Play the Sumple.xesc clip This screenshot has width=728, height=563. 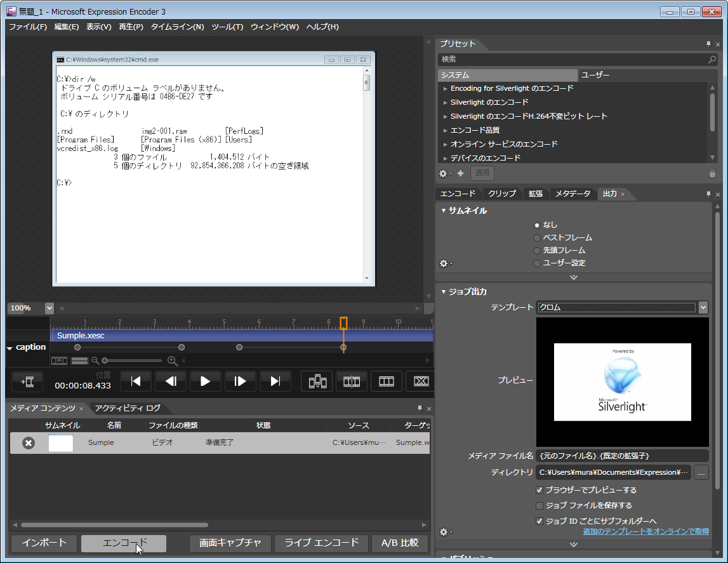tap(205, 381)
